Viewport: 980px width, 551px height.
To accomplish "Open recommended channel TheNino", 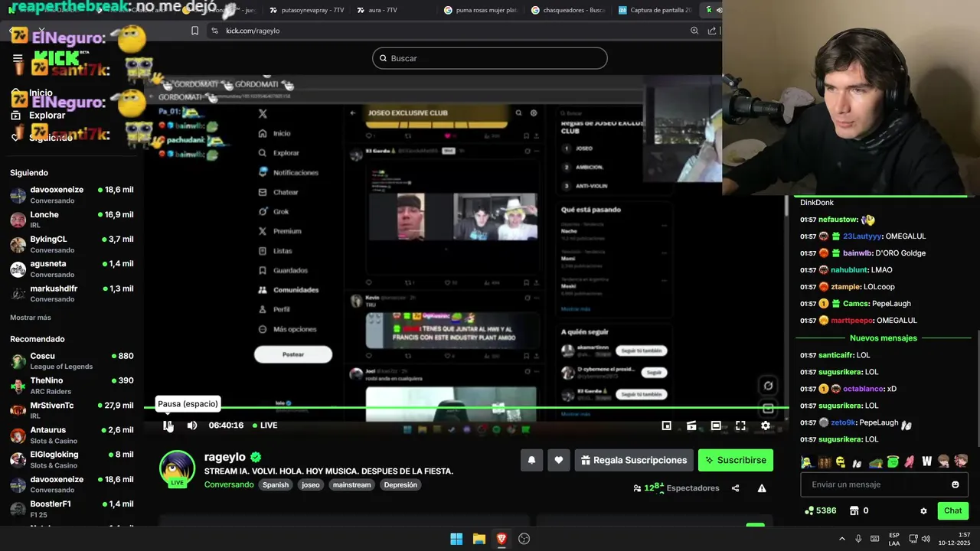I will coord(72,385).
